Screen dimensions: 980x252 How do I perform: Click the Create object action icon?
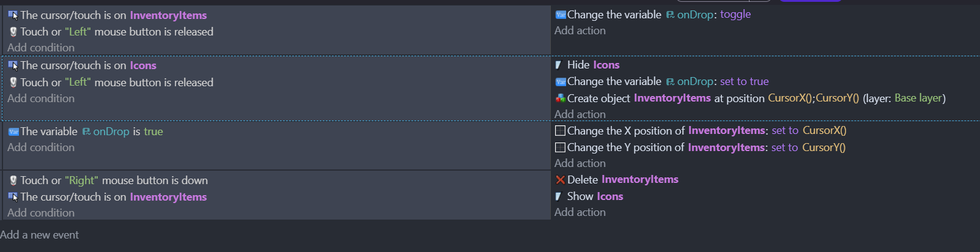(x=560, y=98)
